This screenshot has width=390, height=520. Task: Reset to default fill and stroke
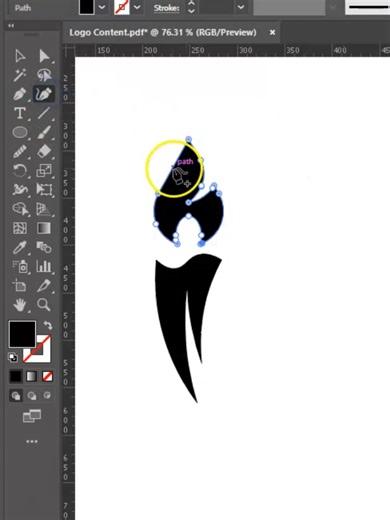(x=13, y=358)
